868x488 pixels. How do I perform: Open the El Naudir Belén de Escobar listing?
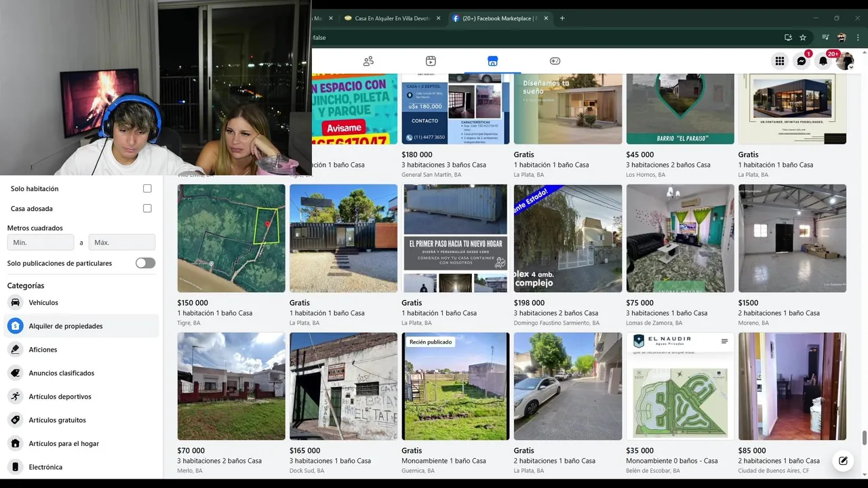point(680,386)
